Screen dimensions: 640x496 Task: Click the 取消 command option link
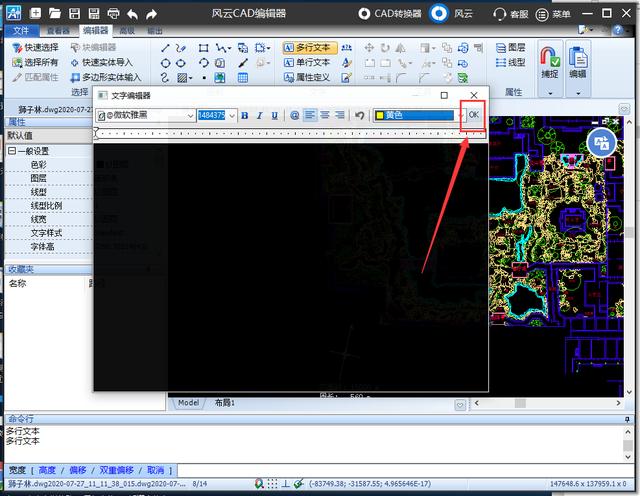coord(156,470)
